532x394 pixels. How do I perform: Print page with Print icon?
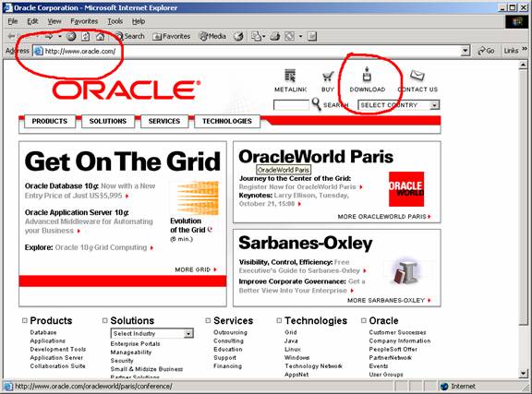coord(275,36)
